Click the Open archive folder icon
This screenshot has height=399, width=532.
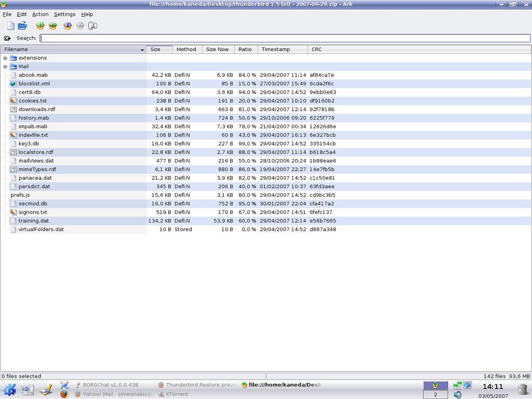(22, 25)
